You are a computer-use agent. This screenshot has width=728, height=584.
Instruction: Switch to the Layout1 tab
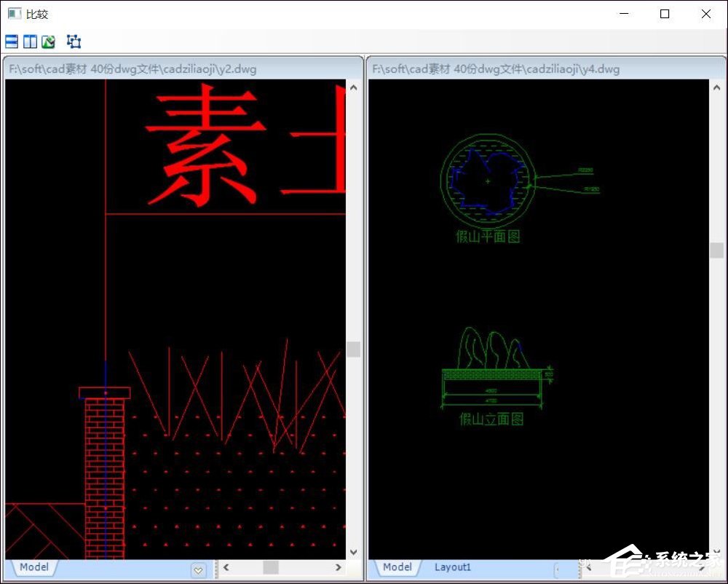(x=453, y=567)
